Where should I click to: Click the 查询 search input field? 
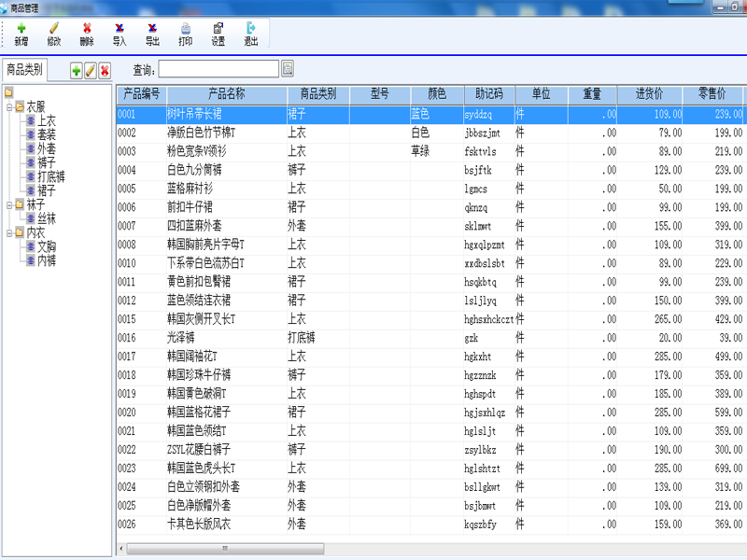pos(218,69)
